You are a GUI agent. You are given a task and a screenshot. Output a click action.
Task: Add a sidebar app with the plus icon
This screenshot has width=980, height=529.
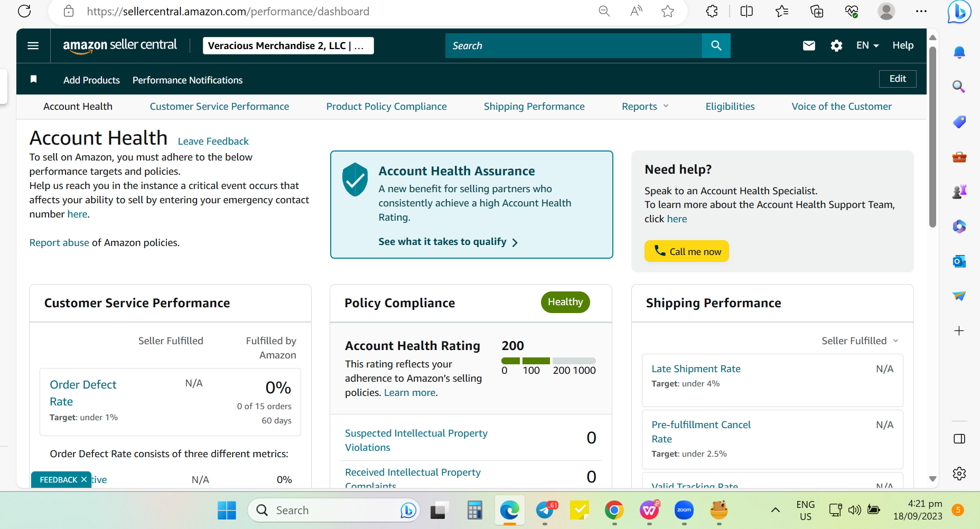(959, 331)
